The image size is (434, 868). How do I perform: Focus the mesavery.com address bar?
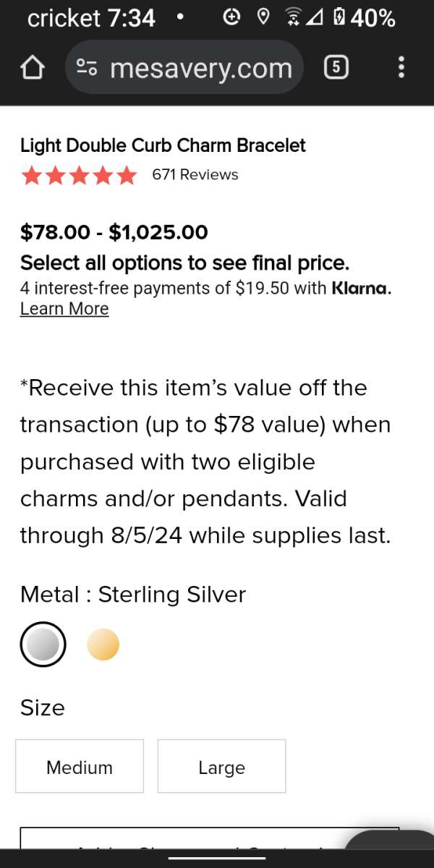click(201, 68)
